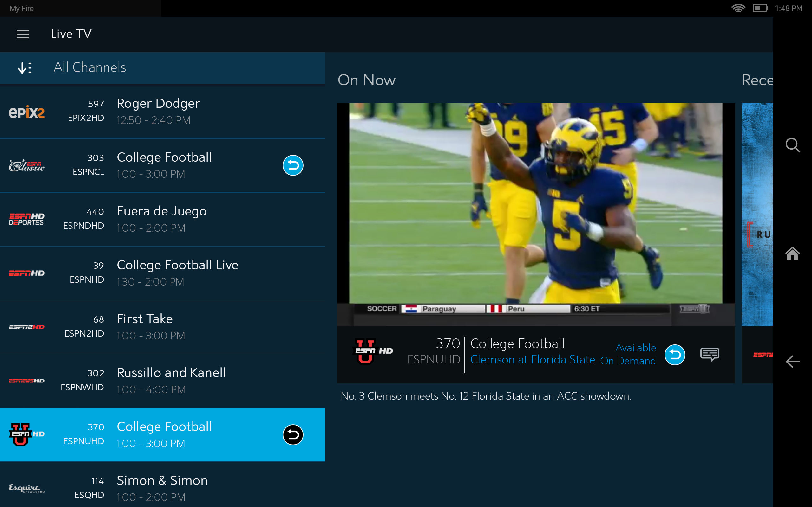Tap restart icon on ESPN Classic row
The width and height of the screenshot is (812, 507).
click(292, 165)
